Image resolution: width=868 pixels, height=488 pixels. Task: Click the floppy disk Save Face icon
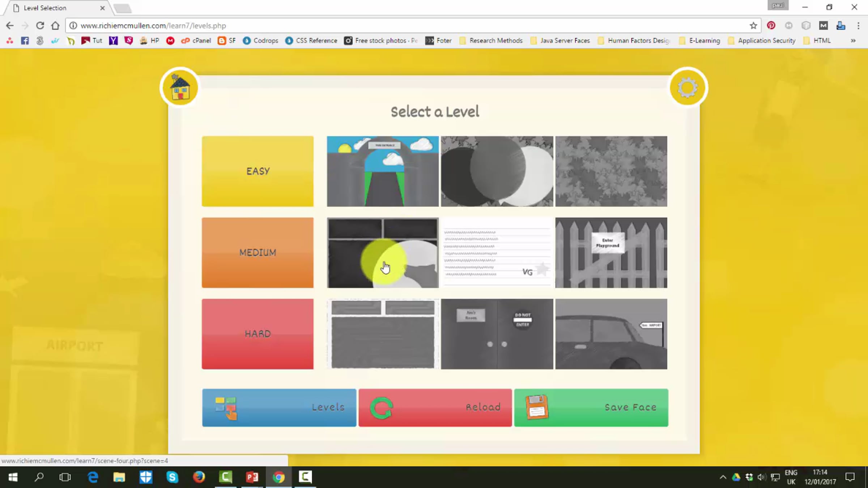tap(537, 407)
